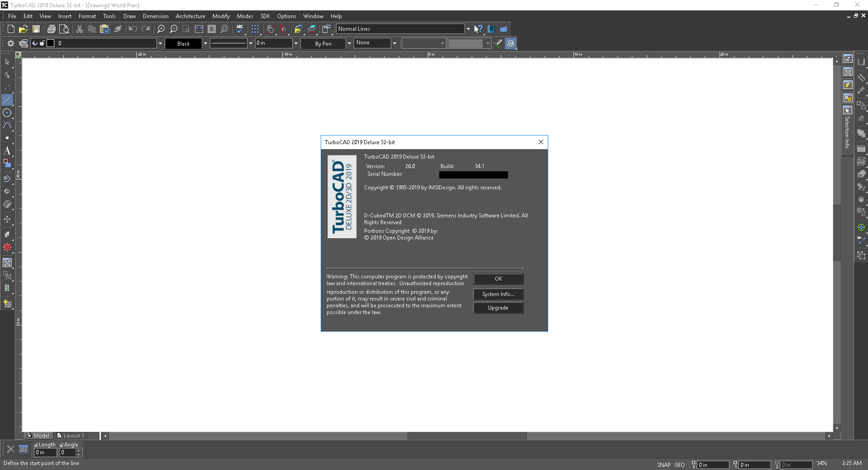Viewport: 868px width, 470px height.
Task: Select the Circle tool in left toolbar
Action: pos(7,113)
